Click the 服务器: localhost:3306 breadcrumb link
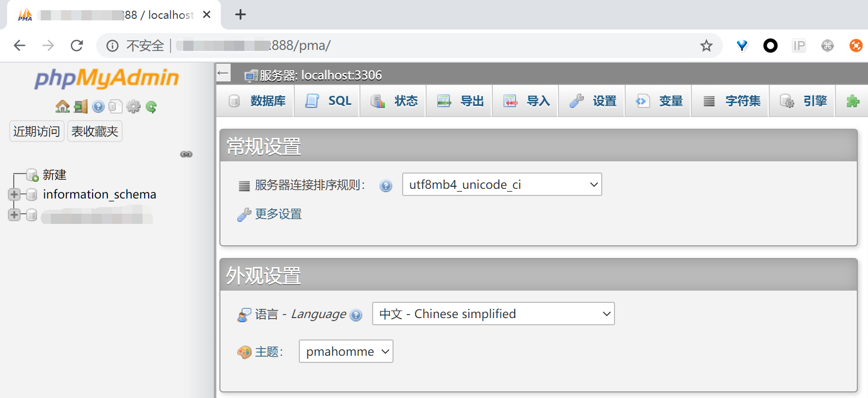868x398 pixels. pyautogui.click(x=321, y=75)
